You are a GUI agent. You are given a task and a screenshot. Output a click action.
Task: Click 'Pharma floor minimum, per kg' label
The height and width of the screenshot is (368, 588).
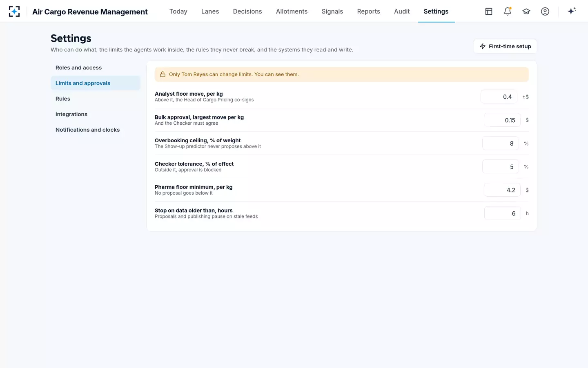click(x=194, y=187)
